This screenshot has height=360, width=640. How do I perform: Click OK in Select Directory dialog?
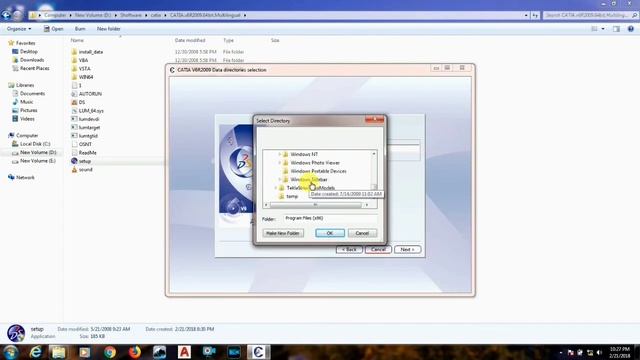(330, 233)
